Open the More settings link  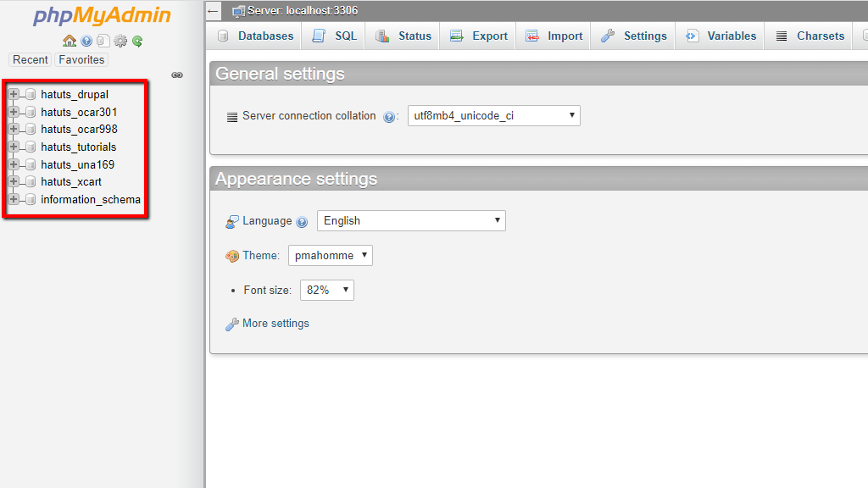coord(275,324)
